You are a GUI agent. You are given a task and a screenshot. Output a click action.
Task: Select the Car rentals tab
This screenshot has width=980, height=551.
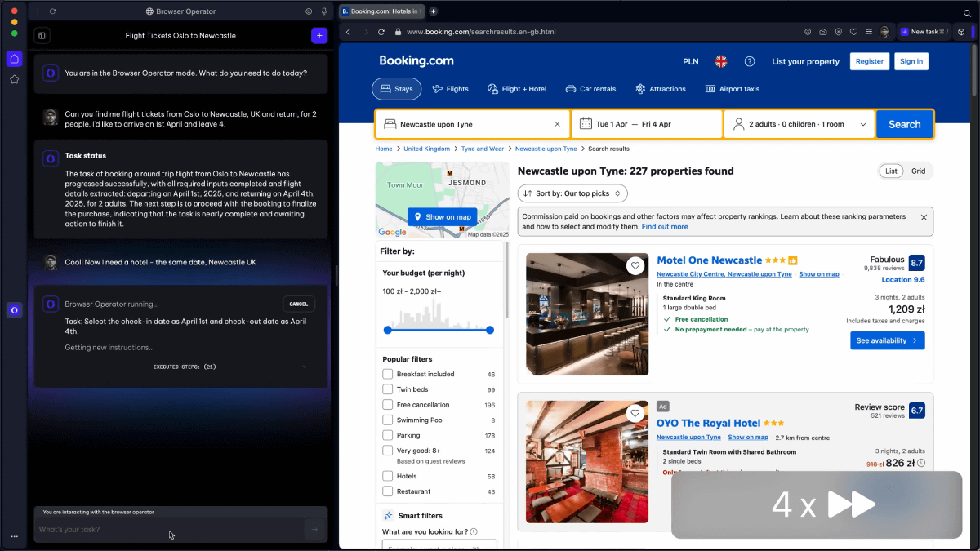590,89
